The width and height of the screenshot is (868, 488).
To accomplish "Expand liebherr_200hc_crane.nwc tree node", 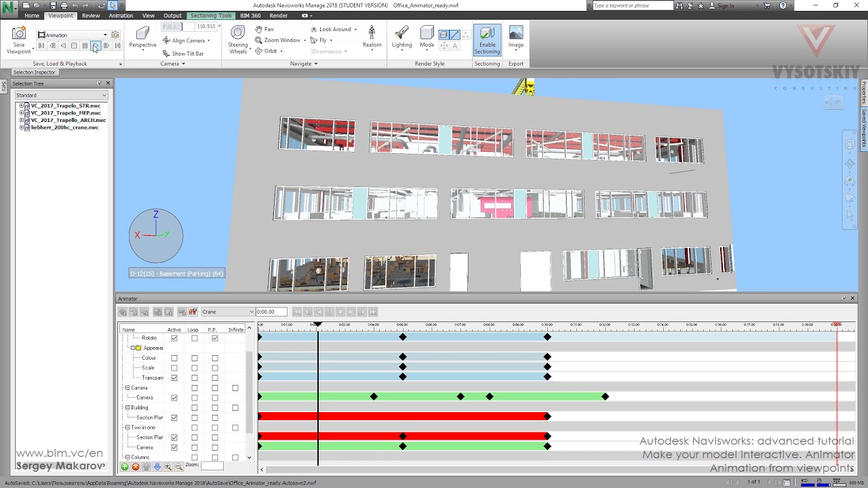I will [22, 127].
